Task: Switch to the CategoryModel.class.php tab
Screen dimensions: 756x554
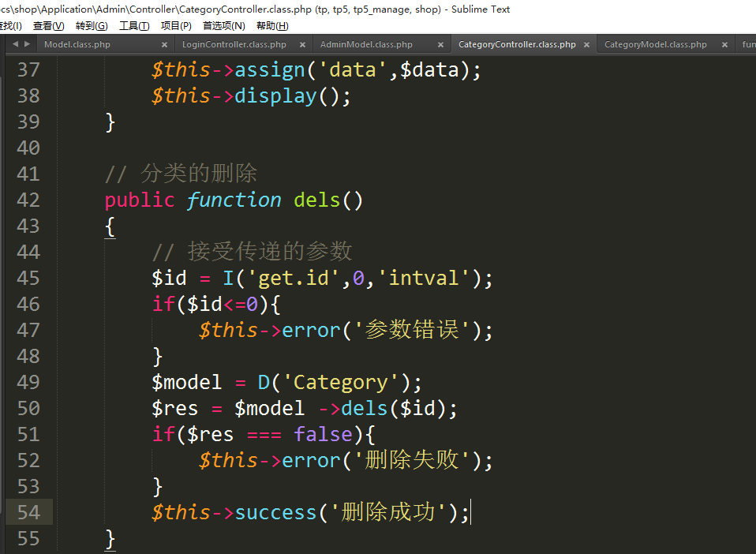Action: (655, 45)
